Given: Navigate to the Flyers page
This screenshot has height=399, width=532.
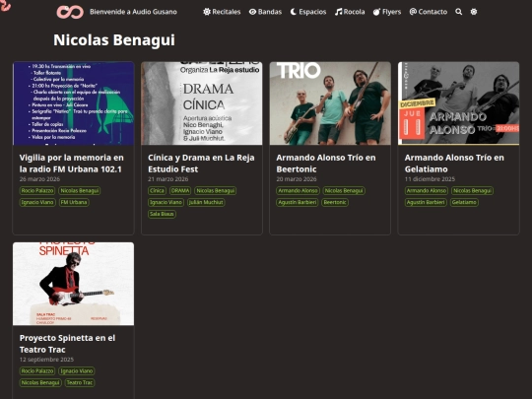Looking at the screenshot, I should [x=387, y=12].
